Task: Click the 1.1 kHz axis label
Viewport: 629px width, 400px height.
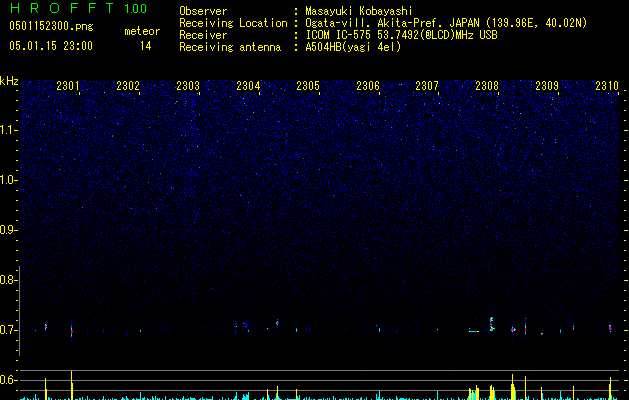Action: [x=9, y=130]
